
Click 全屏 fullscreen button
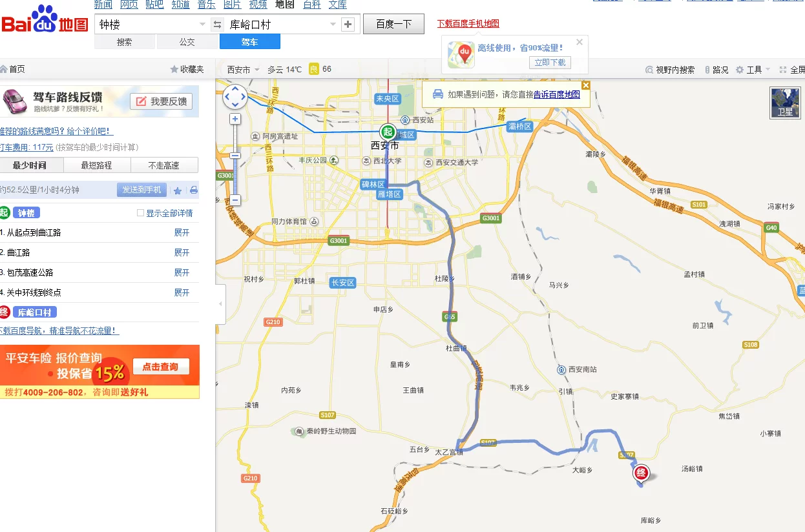point(793,70)
